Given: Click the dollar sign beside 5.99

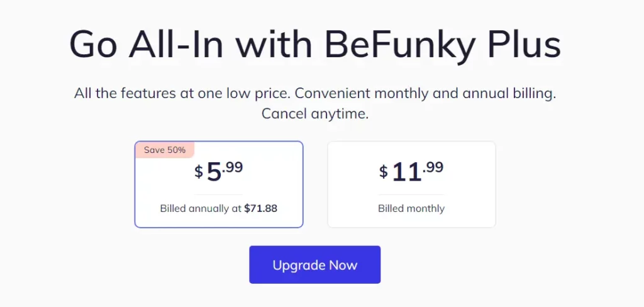Looking at the screenshot, I should point(199,171).
